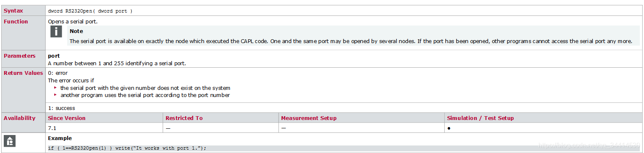
Task: Click the '1: success' return value
Action: tap(61, 108)
